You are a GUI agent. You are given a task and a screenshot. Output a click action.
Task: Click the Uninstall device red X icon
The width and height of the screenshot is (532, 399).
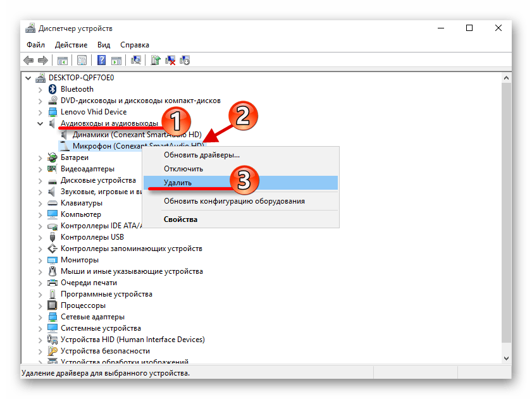point(170,61)
